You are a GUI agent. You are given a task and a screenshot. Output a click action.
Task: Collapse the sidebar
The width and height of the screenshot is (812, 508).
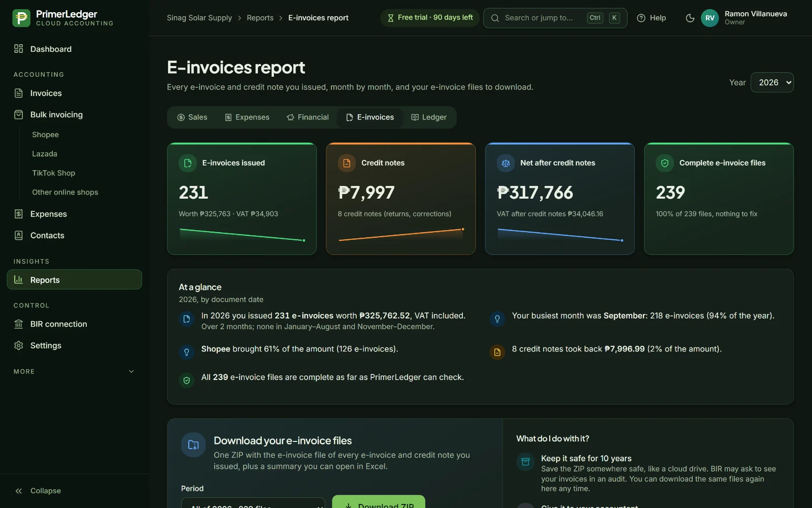pyautogui.click(x=38, y=491)
